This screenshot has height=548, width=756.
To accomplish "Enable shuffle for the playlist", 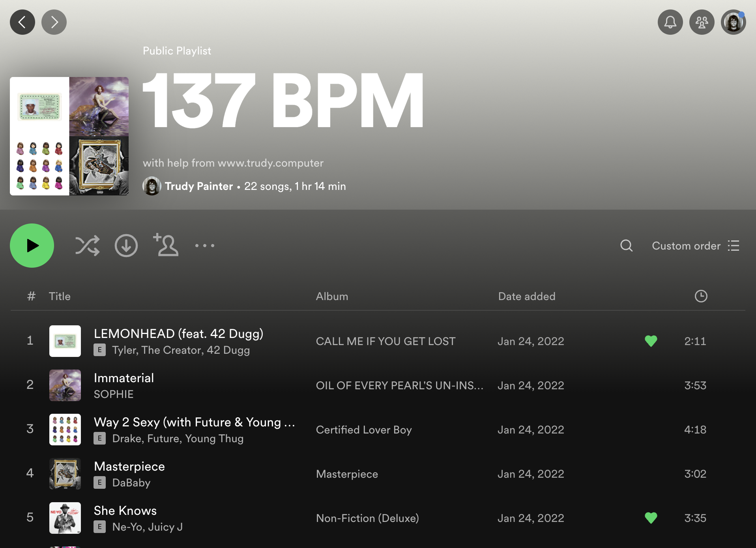I will [x=87, y=246].
